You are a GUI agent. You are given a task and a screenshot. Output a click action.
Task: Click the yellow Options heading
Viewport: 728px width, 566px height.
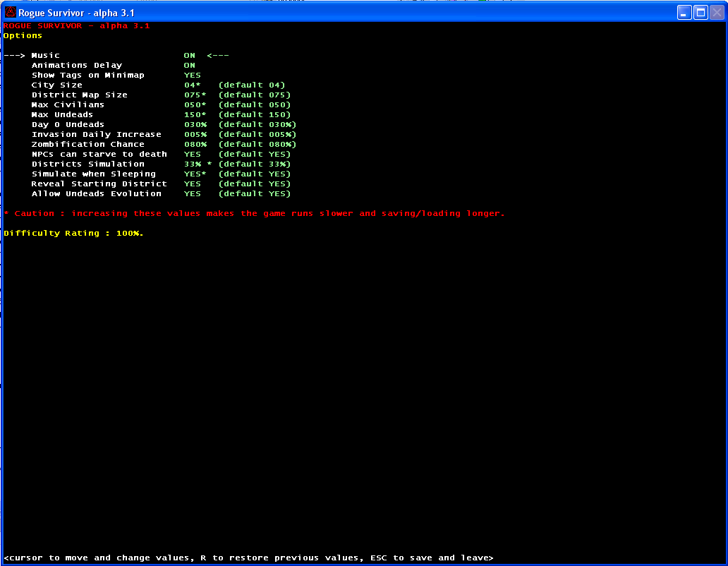[23, 36]
